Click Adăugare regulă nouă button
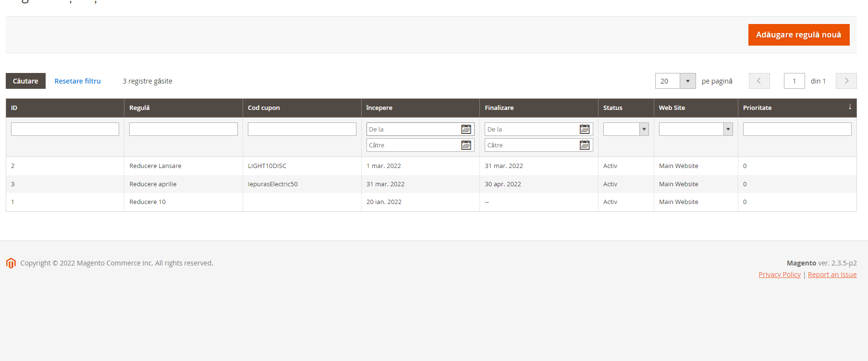The height and width of the screenshot is (361, 868). [x=799, y=35]
